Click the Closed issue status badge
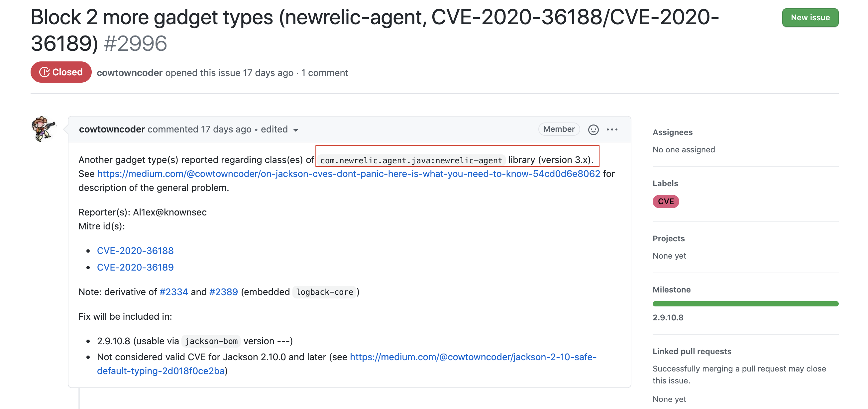 coord(61,72)
